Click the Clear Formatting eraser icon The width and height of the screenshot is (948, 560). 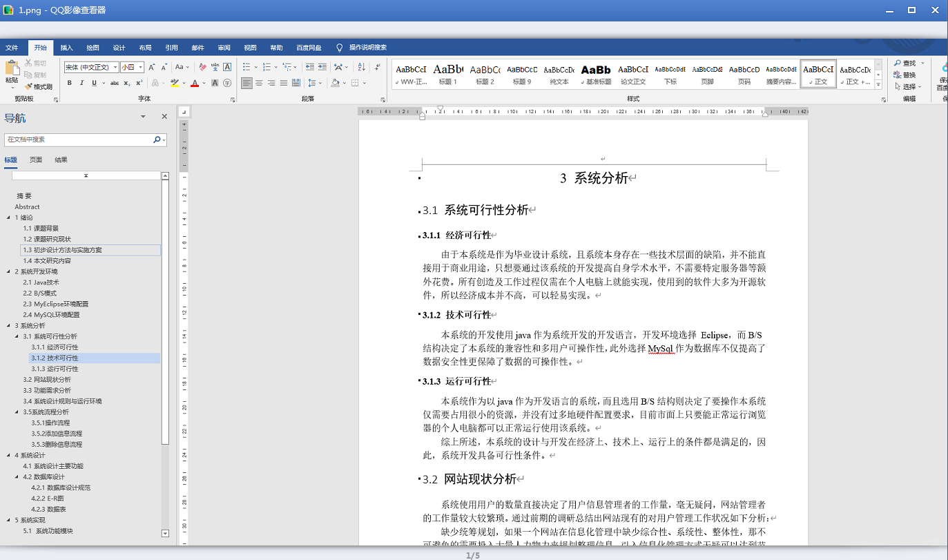202,67
